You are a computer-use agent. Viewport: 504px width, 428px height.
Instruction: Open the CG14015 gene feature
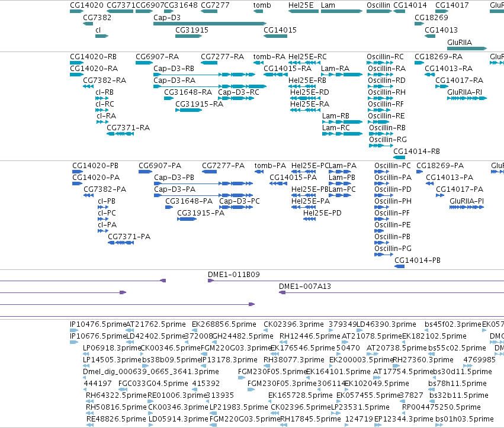275,36
